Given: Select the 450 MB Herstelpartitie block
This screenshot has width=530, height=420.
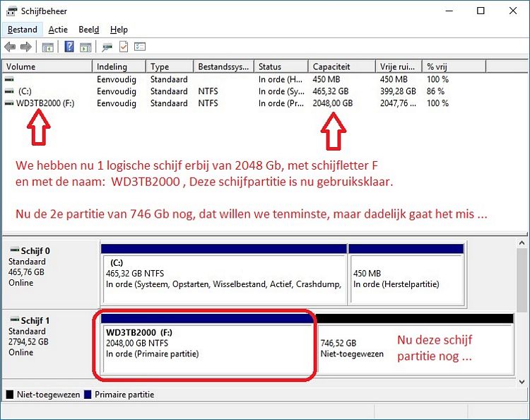Looking at the screenshot, I should pyautogui.click(x=406, y=273).
